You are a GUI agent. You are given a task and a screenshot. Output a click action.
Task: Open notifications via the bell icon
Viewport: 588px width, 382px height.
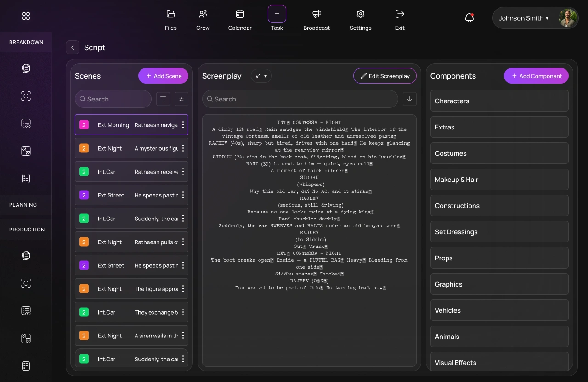pos(469,17)
